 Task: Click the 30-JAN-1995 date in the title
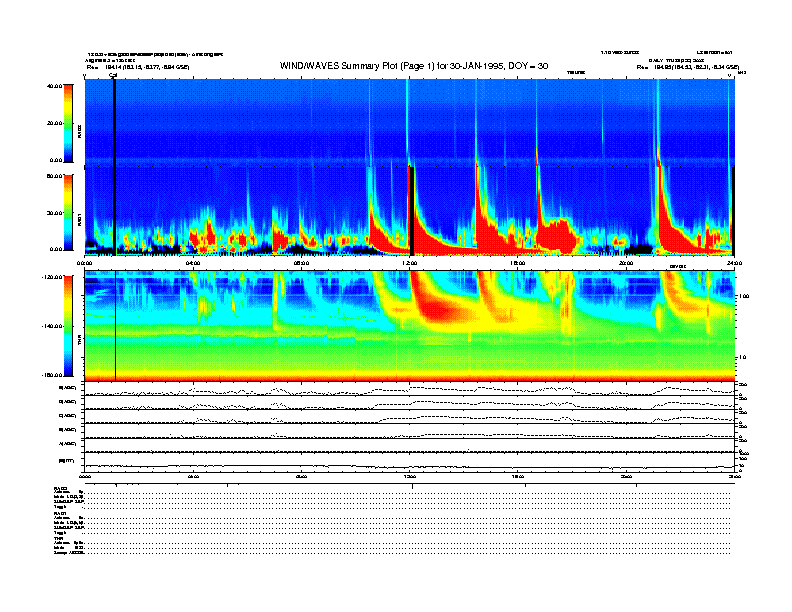coord(477,66)
